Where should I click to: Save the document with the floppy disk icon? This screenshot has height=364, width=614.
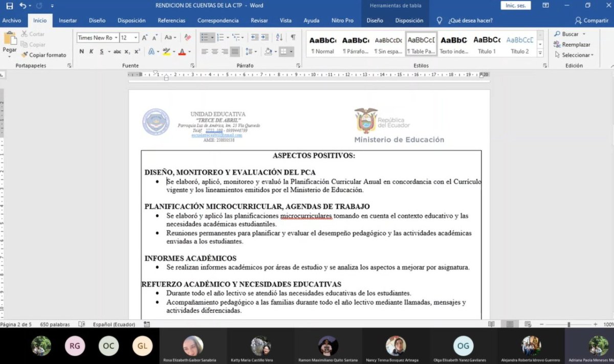click(x=10, y=6)
